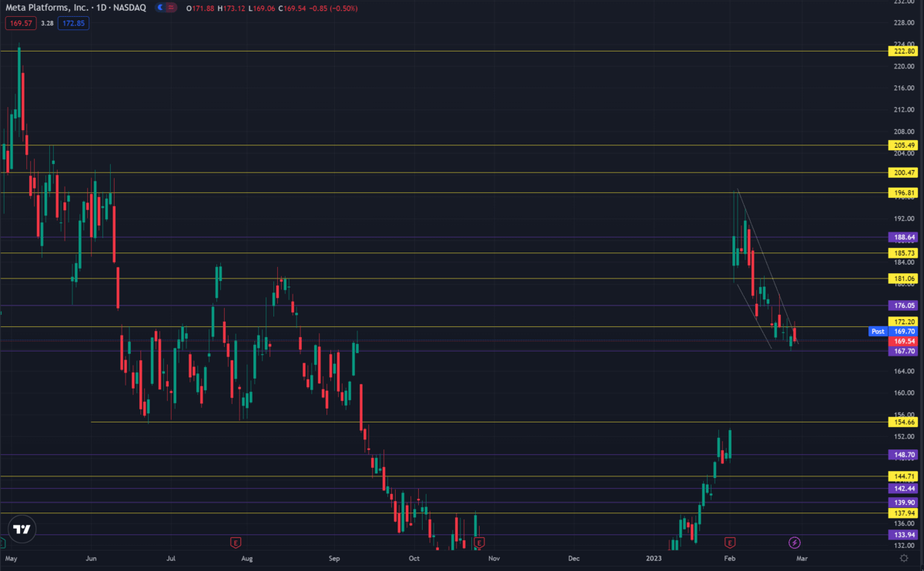Open chart settings gear icon
This screenshot has height=571, width=924.
click(x=904, y=557)
